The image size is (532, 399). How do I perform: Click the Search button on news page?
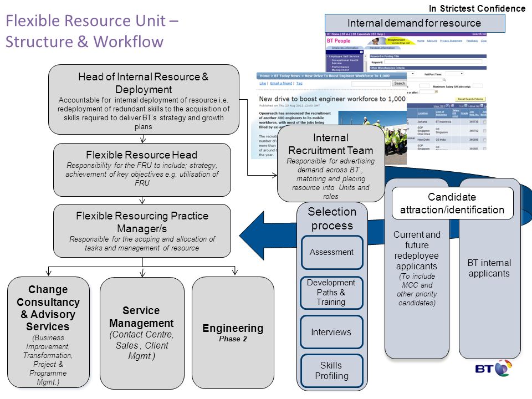tap(400, 83)
